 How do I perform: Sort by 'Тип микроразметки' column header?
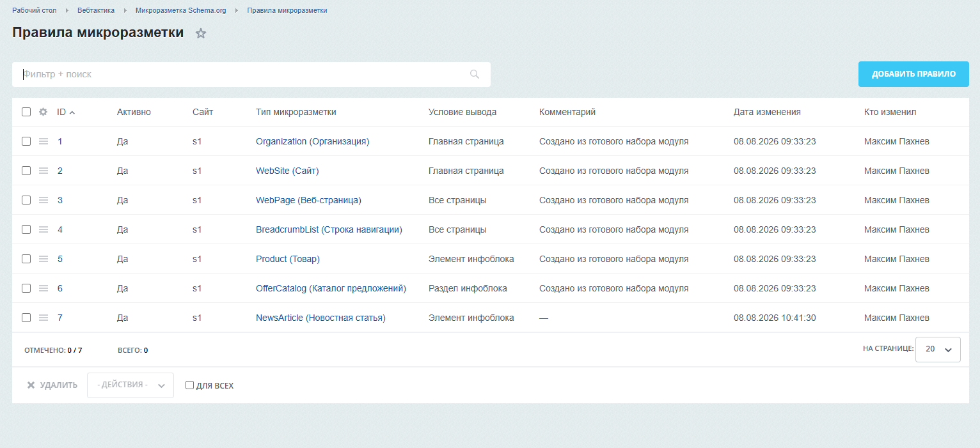click(x=296, y=112)
